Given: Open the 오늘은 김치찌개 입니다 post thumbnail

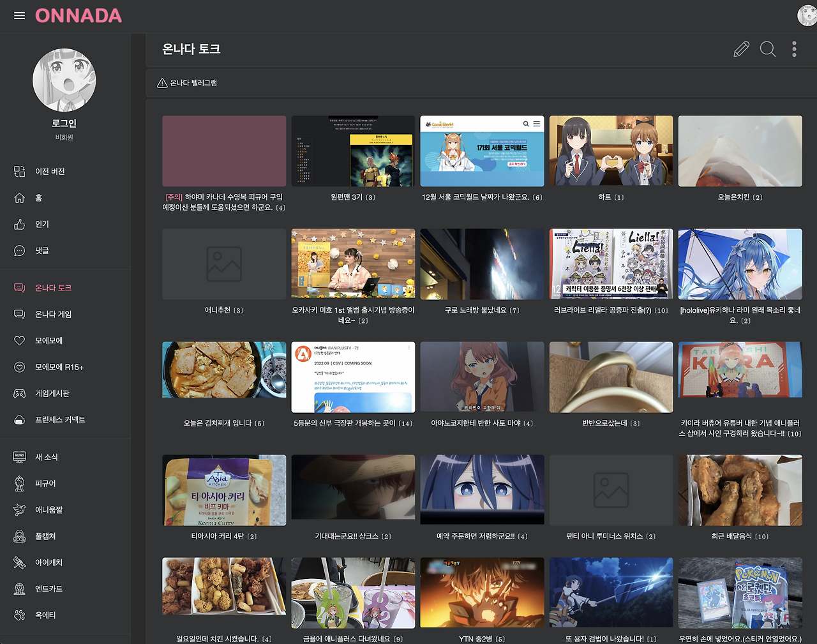Looking at the screenshot, I should coord(224,370).
